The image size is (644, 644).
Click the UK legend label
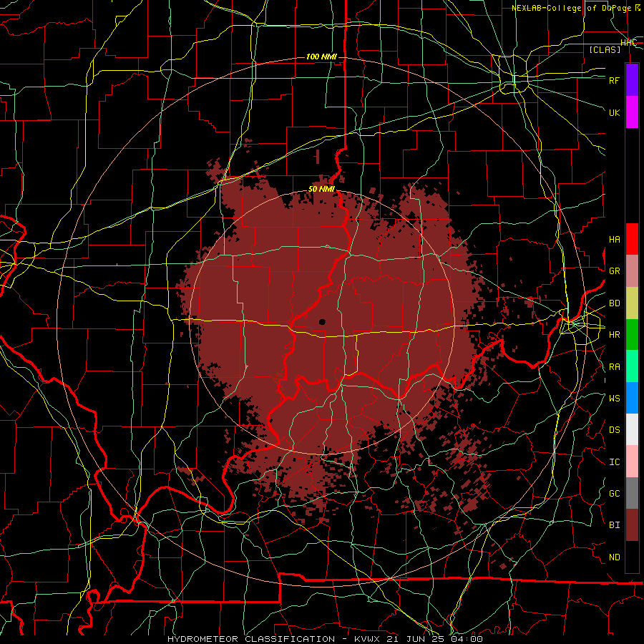click(x=614, y=112)
